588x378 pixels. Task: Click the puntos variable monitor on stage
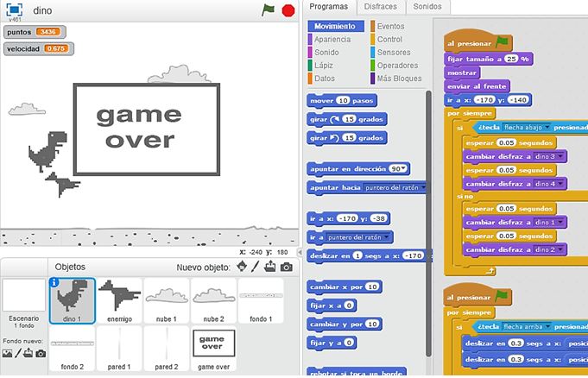pyautogui.click(x=35, y=32)
